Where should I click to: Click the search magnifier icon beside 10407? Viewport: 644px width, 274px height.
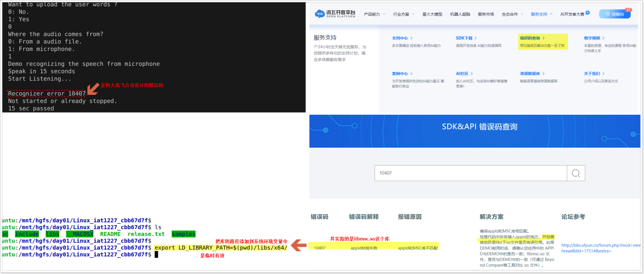click(575, 173)
